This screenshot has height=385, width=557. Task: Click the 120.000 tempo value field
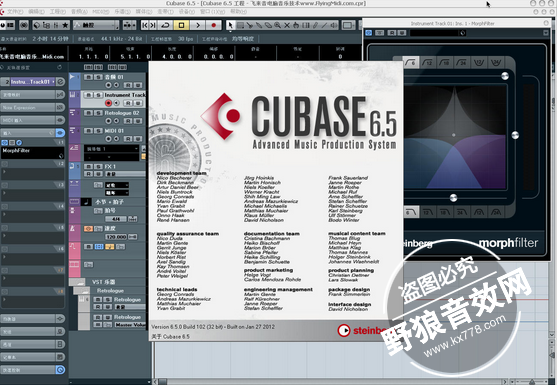(x=116, y=237)
